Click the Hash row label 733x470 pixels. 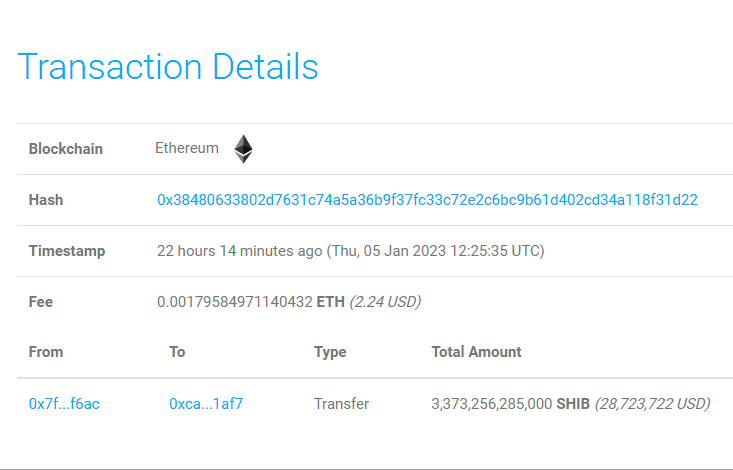point(46,200)
